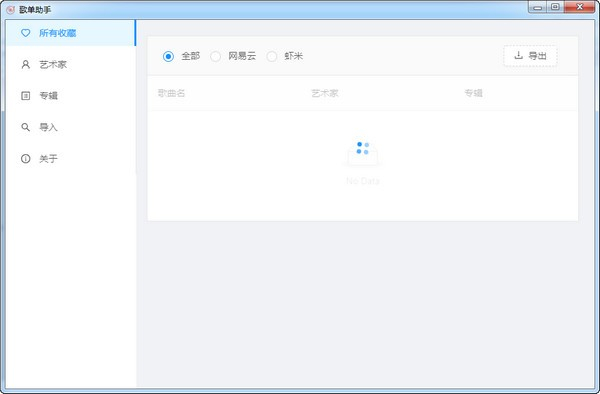Choose the 虾米 radio option
The image size is (600, 394).
click(272, 56)
